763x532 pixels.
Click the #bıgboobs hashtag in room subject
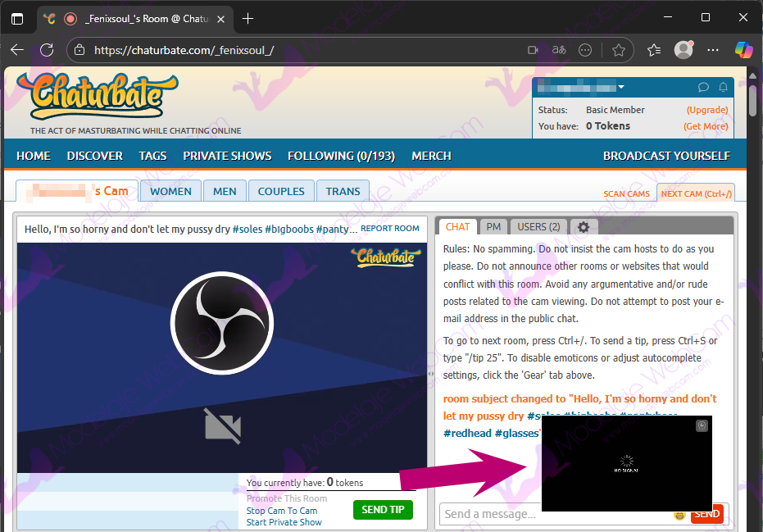(289, 229)
